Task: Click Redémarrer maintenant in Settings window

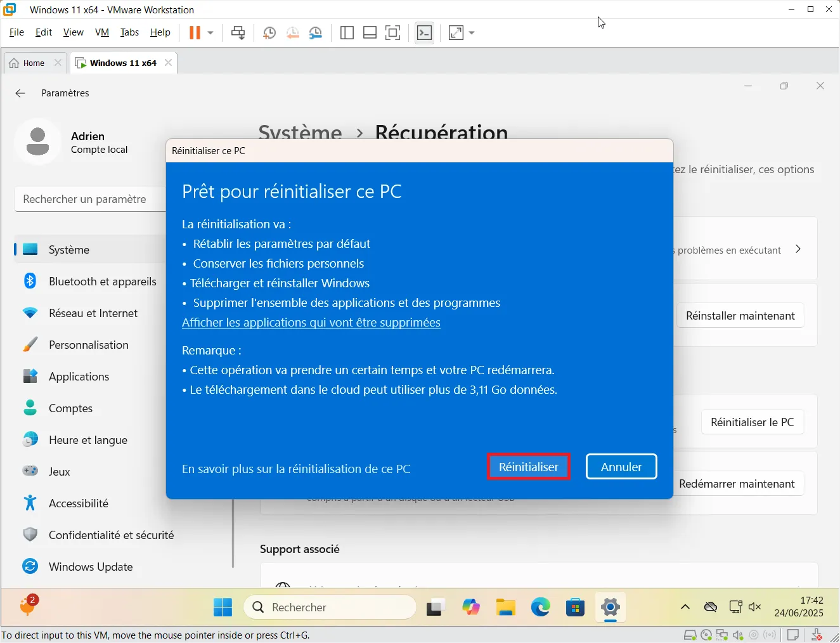Action: click(x=737, y=484)
